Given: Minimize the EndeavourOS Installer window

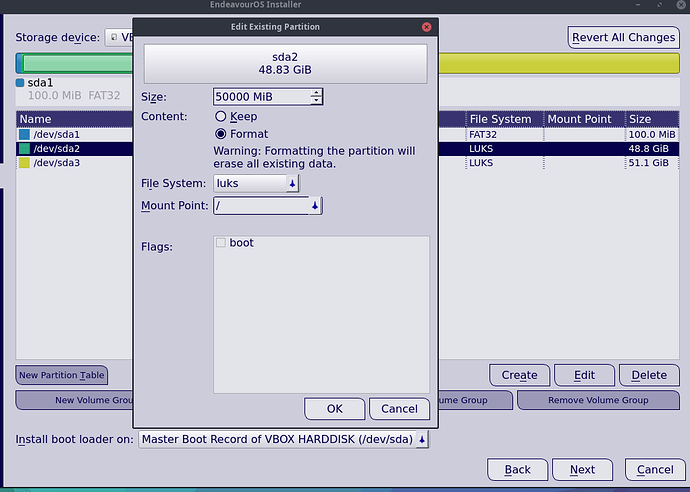Looking at the screenshot, I should (638, 4).
